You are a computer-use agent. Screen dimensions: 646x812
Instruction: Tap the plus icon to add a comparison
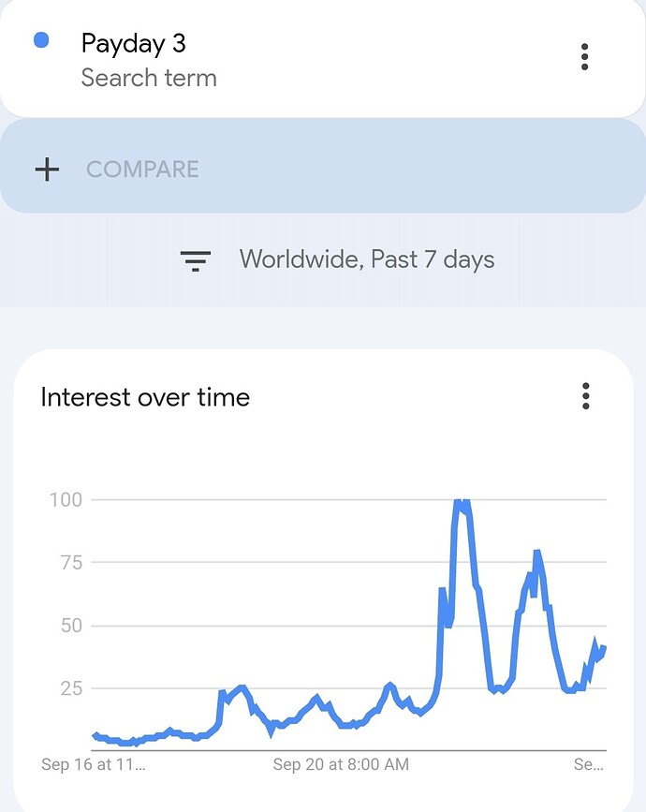pos(47,170)
